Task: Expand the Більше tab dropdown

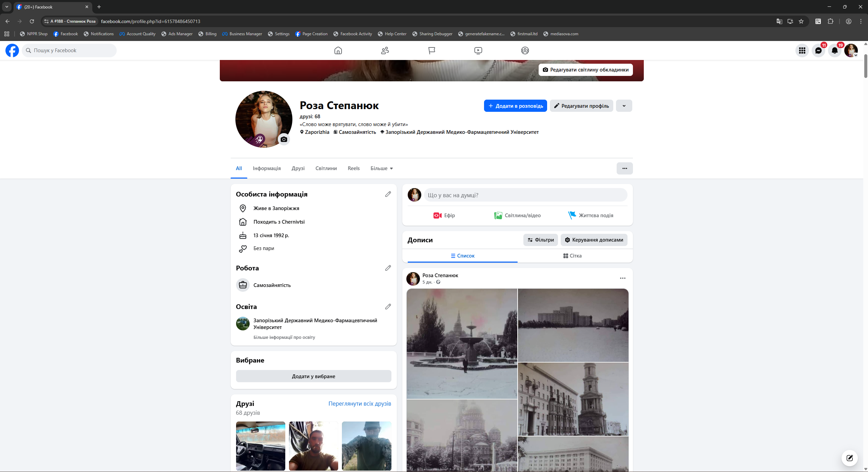Action: point(382,168)
